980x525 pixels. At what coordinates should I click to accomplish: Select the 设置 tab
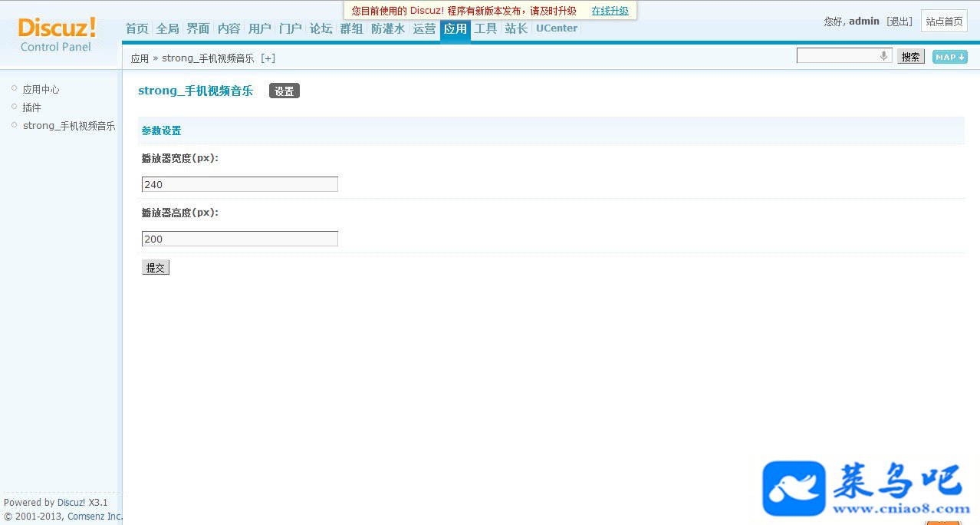click(x=284, y=91)
